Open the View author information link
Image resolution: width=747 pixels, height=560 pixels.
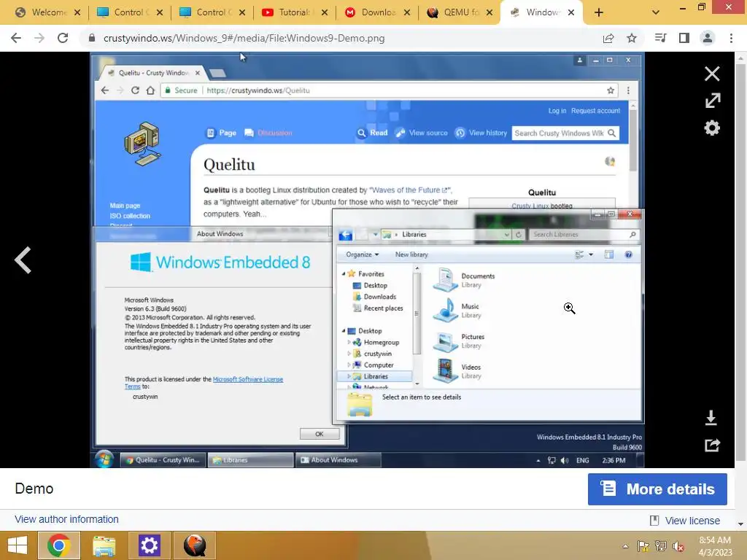click(66, 519)
